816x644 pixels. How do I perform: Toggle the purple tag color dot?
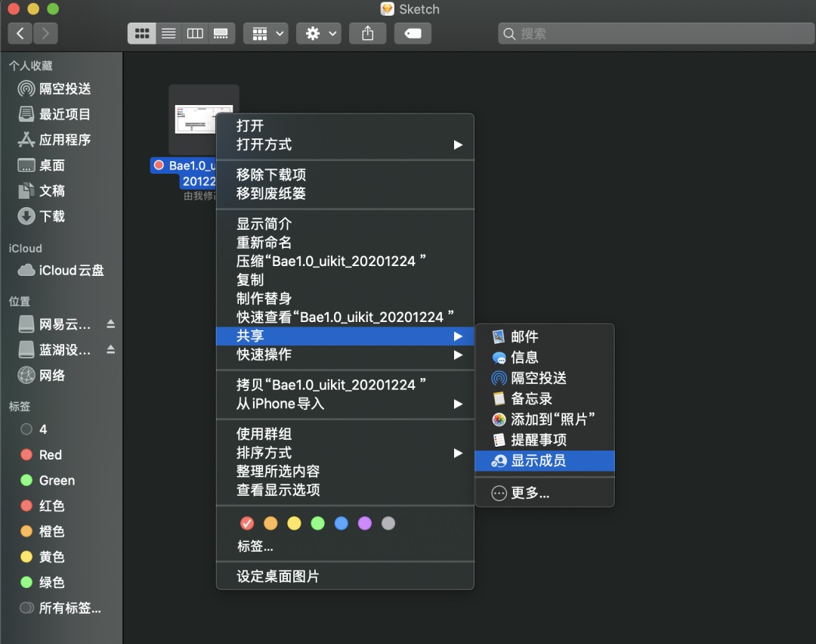[x=365, y=523]
